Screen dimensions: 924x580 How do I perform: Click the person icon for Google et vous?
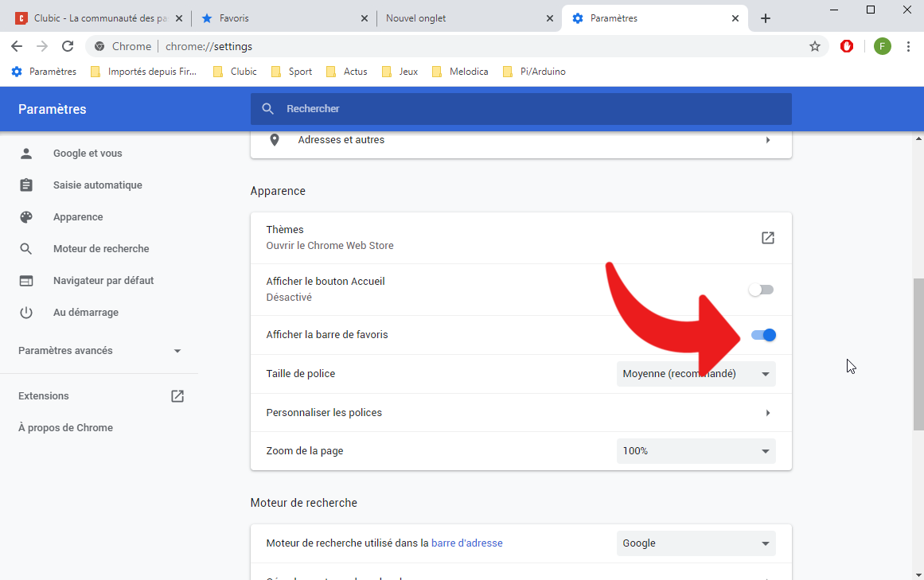[x=26, y=153]
